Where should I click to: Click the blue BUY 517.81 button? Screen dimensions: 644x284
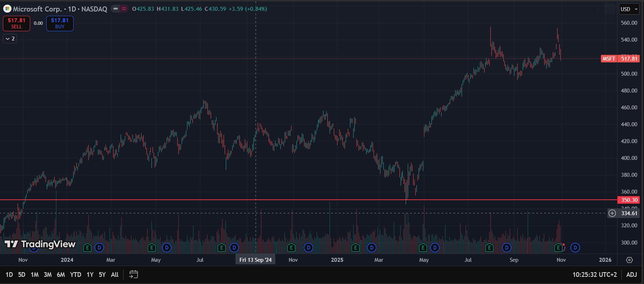pyautogui.click(x=60, y=23)
